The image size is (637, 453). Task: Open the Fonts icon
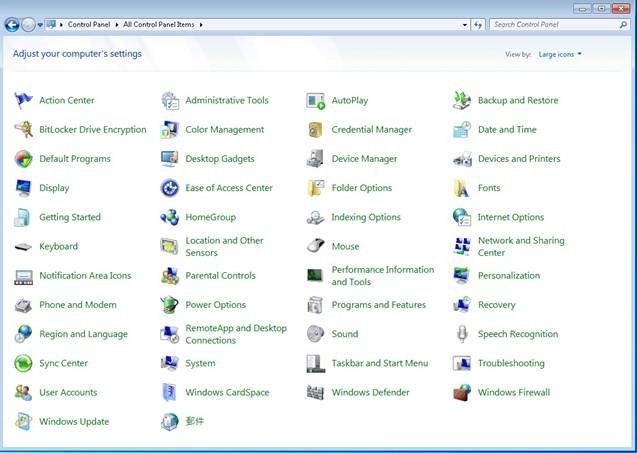[462, 188]
